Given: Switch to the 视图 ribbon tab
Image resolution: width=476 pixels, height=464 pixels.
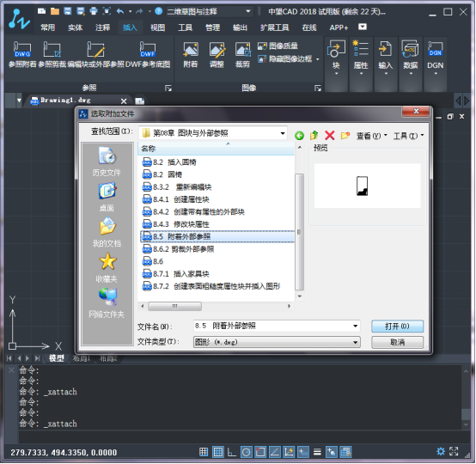Looking at the screenshot, I should tap(157, 27).
